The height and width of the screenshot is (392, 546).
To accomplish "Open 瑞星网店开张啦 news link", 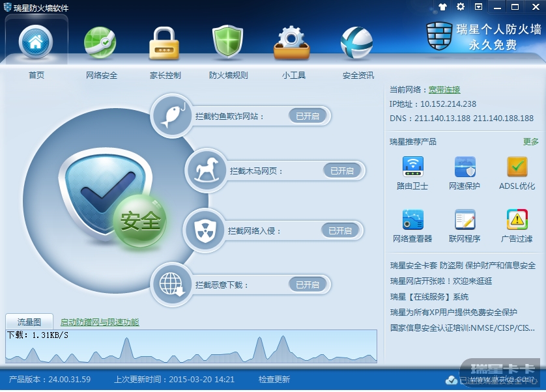I will pyautogui.click(x=441, y=281).
